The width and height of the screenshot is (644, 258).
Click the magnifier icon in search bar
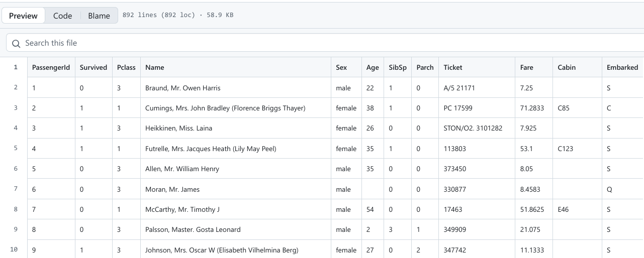(16, 43)
